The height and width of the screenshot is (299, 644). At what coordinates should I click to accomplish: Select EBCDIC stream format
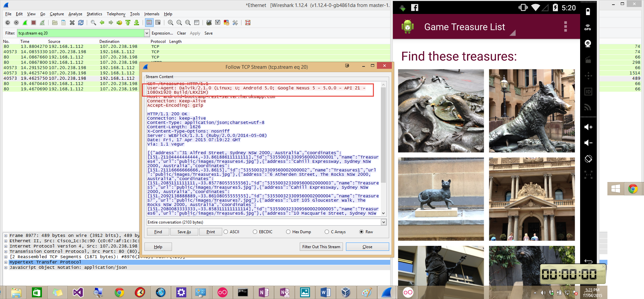tap(263, 232)
